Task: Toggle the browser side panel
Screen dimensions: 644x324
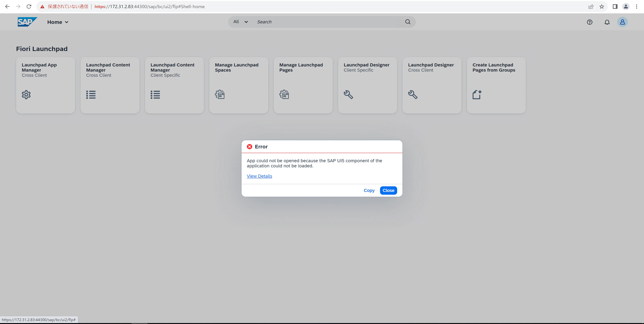Action: pyautogui.click(x=615, y=7)
